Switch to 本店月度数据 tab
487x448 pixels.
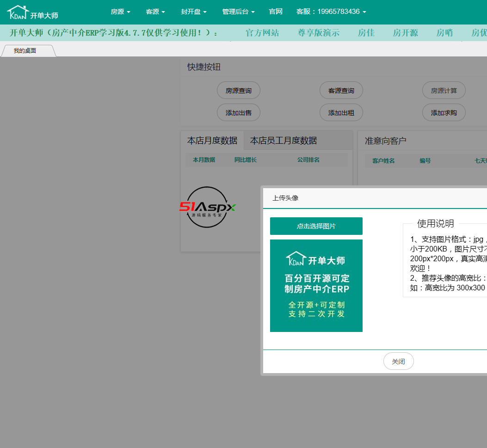(x=212, y=141)
